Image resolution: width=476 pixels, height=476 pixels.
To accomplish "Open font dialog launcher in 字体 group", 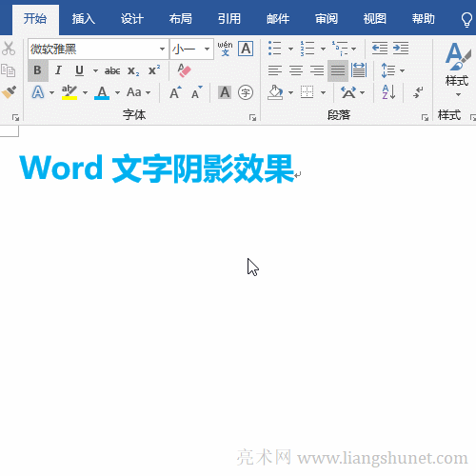I will tap(252, 118).
